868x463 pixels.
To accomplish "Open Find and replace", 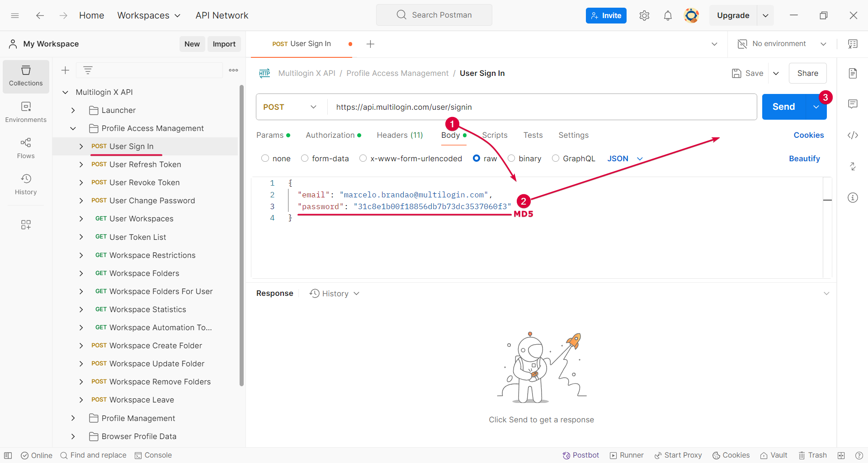I will point(93,455).
